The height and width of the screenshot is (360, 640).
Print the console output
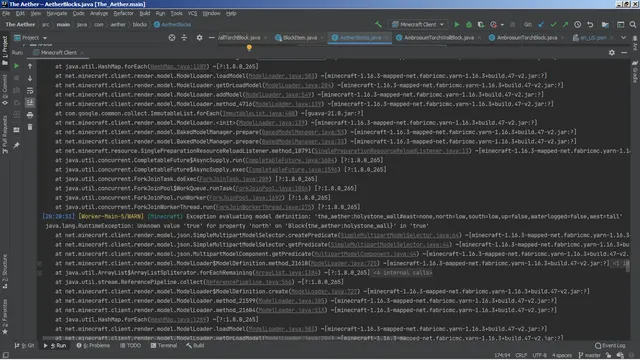pyautogui.click(x=30, y=115)
